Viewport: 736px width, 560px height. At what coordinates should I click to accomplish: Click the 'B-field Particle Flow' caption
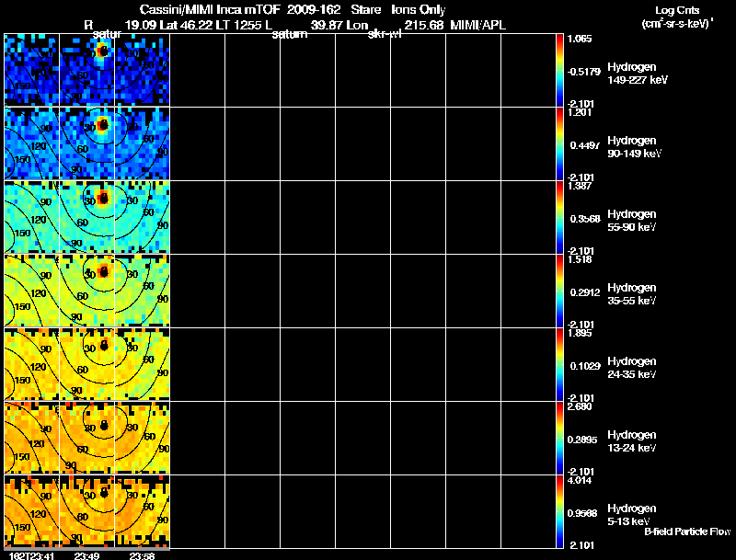(687, 531)
